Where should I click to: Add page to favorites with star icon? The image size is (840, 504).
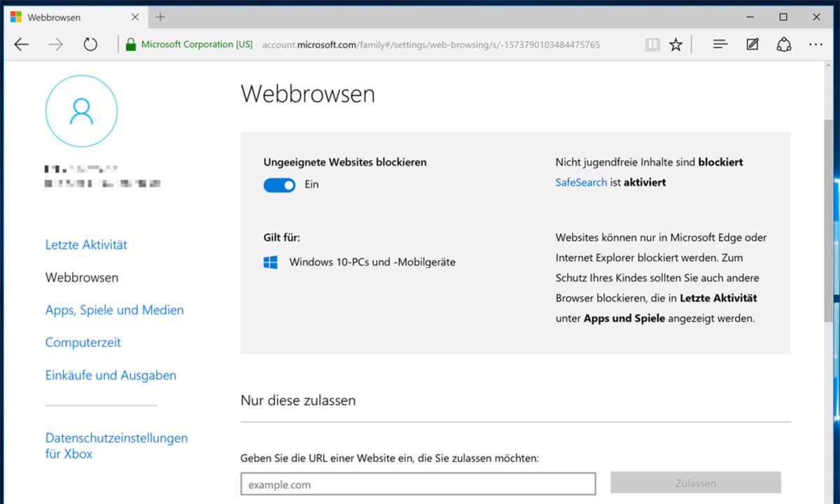coord(675,45)
